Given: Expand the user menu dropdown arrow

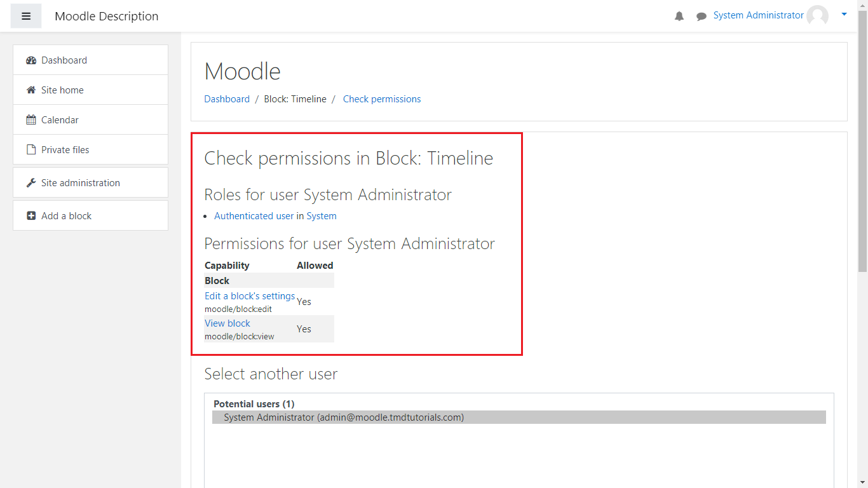Looking at the screenshot, I should [x=844, y=15].
